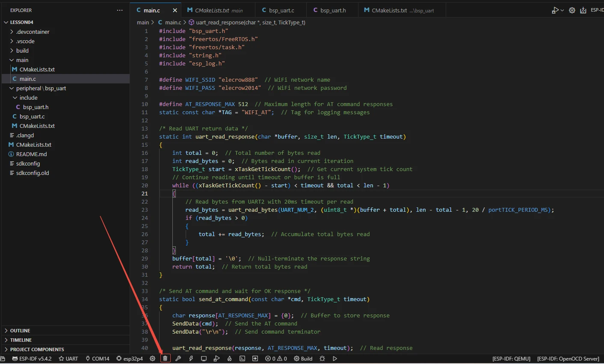Click the wrench build project icon

pyautogui.click(x=178, y=358)
